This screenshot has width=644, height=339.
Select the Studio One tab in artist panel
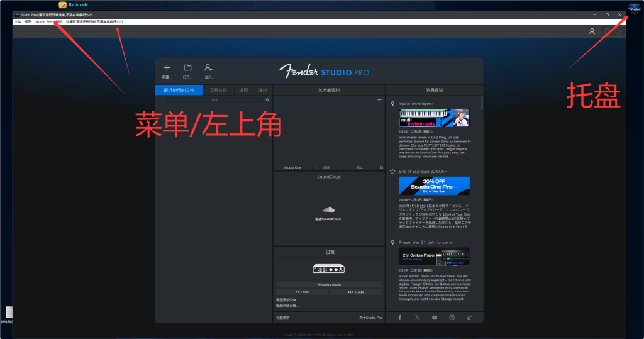pyautogui.click(x=292, y=168)
